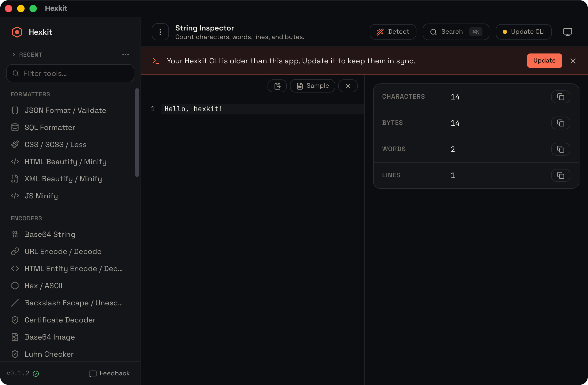Click the Detect magic wand button
The height and width of the screenshot is (385, 588).
click(393, 32)
